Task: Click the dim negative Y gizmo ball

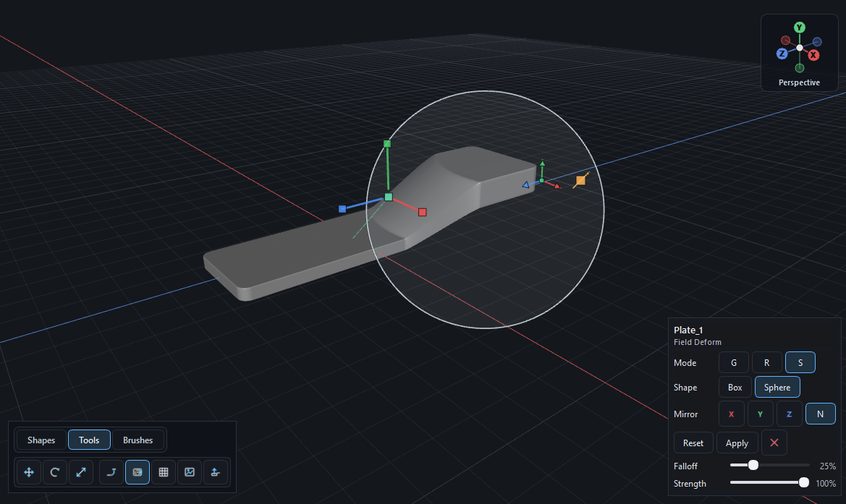Action: click(x=800, y=68)
